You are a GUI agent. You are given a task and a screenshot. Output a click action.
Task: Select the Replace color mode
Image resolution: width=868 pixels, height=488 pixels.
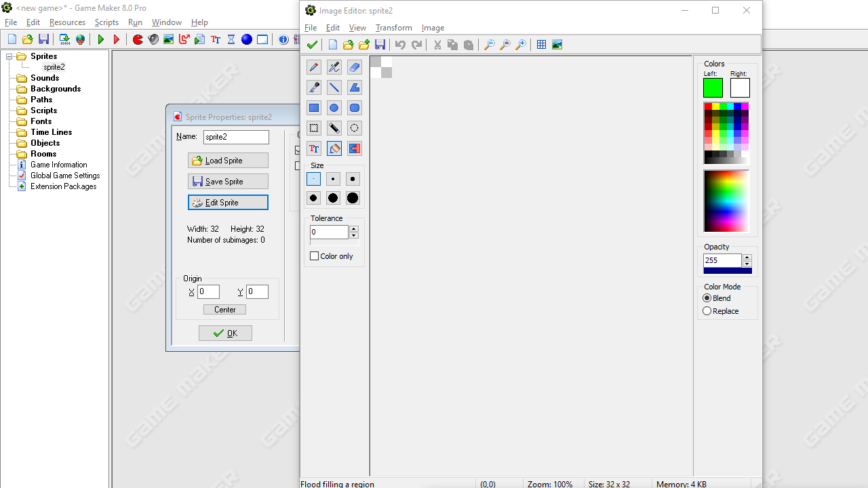tap(707, 311)
